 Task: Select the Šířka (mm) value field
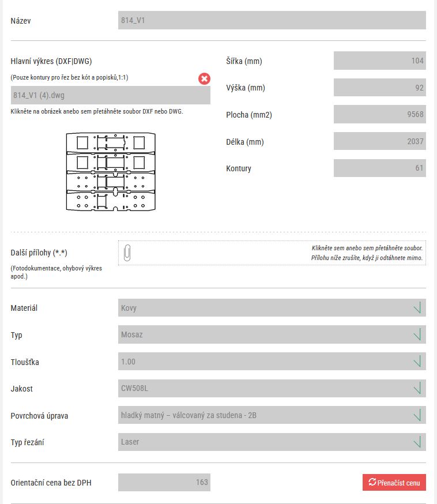[x=379, y=61]
